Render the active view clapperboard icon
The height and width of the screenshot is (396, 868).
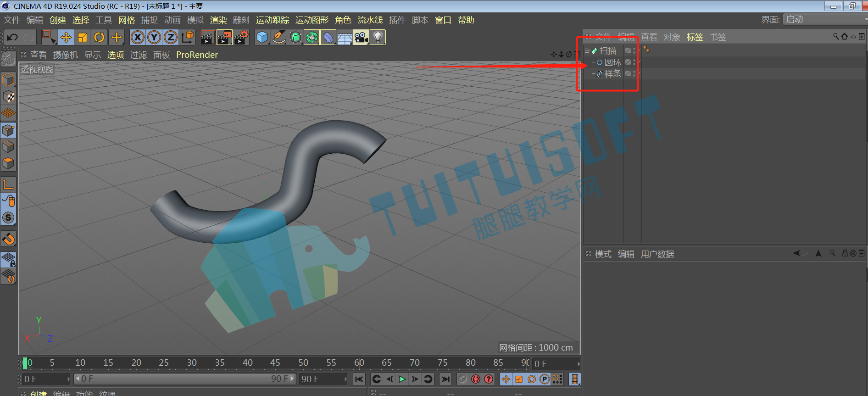(x=207, y=37)
